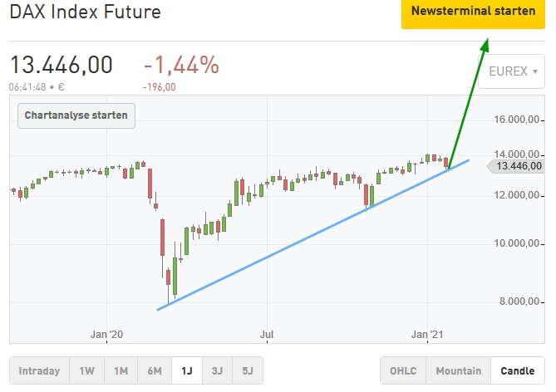Click the green upward arrow annotation
This screenshot has height=392, width=556.
(x=468, y=100)
